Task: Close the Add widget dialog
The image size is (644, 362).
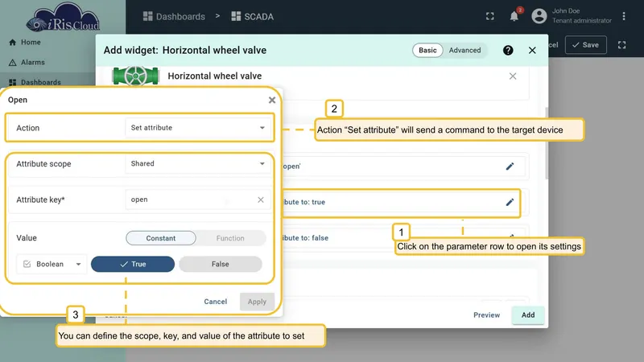Action: 532,50
